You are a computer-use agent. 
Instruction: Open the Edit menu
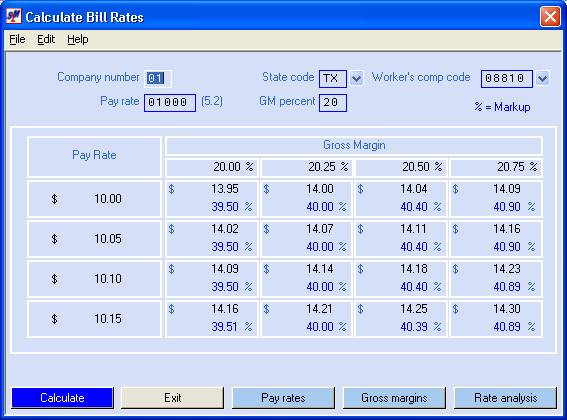(46, 39)
